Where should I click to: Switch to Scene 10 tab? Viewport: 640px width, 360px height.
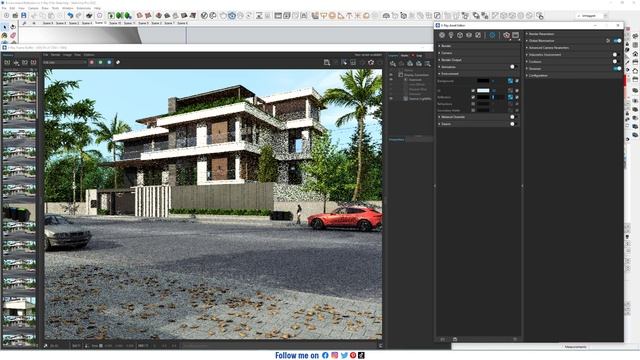[x=115, y=23]
